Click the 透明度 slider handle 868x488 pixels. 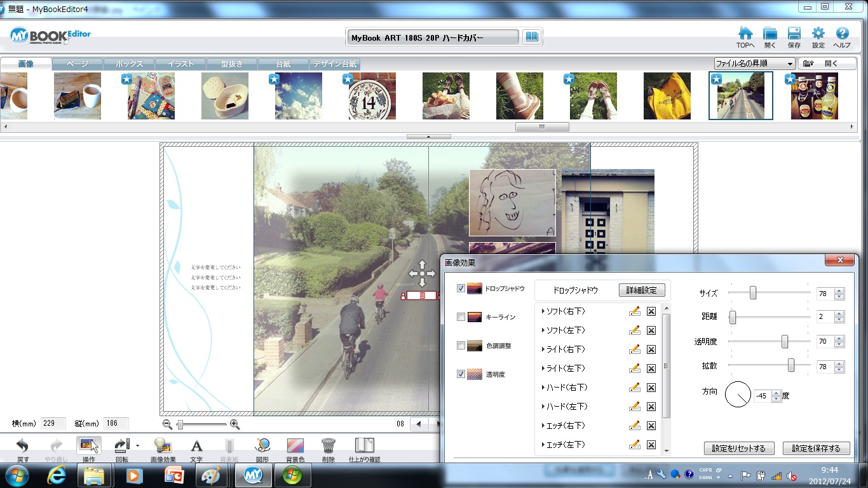click(785, 342)
